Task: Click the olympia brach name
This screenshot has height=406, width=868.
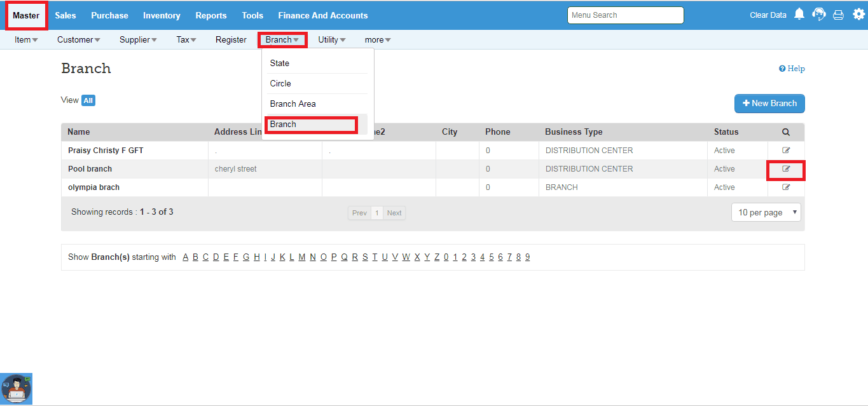Action: (x=93, y=187)
